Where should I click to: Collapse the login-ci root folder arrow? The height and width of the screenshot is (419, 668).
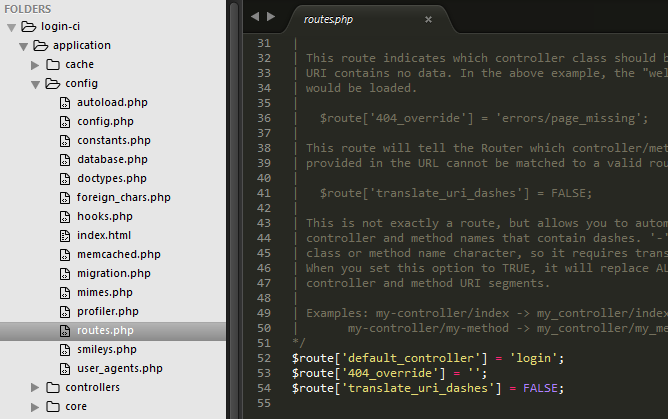(x=12, y=28)
